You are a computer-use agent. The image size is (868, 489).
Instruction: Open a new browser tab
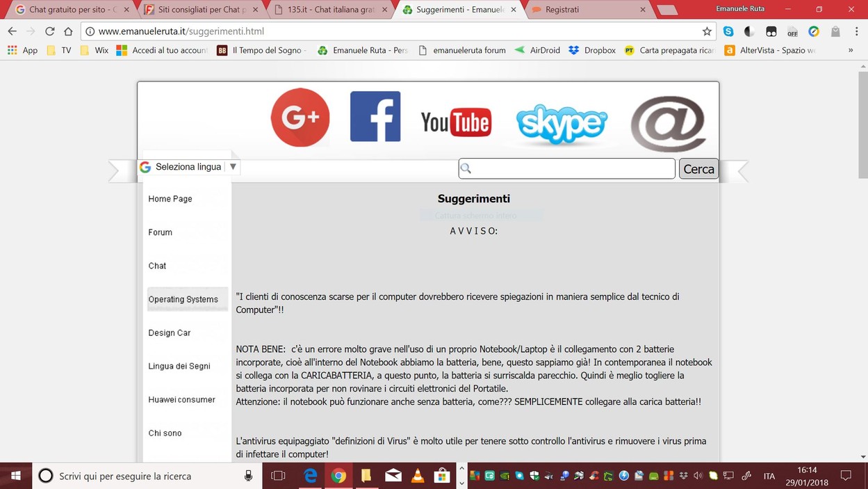667,10
